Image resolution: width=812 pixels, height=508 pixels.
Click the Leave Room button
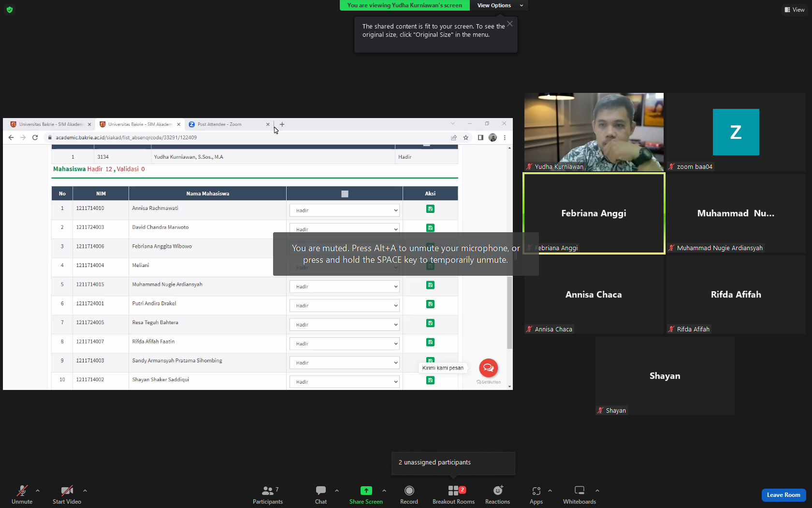pos(783,495)
